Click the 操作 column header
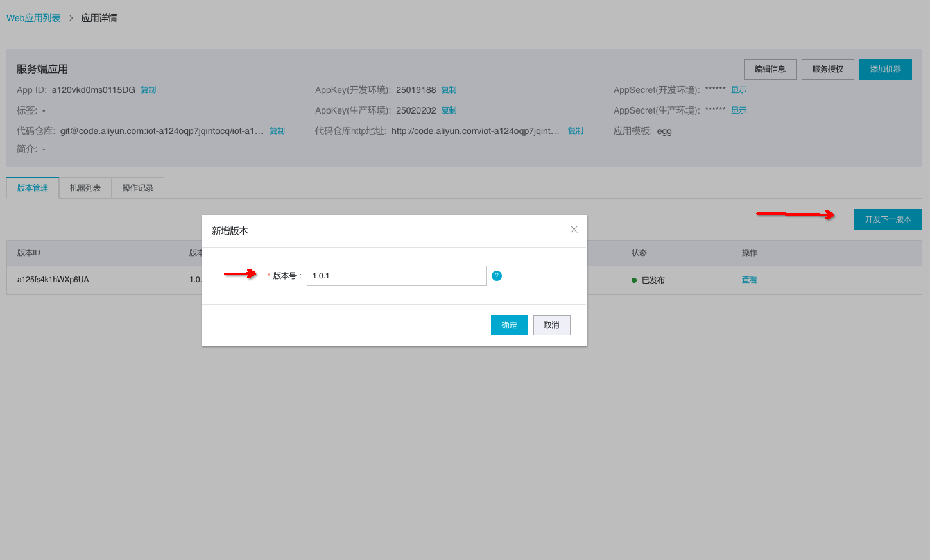Image resolution: width=930 pixels, height=560 pixels. [x=750, y=253]
